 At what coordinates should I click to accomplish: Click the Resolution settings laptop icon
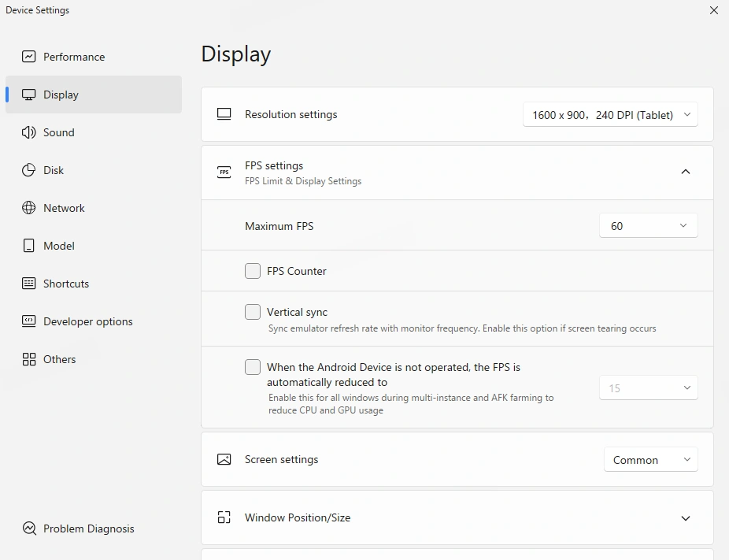pos(224,114)
